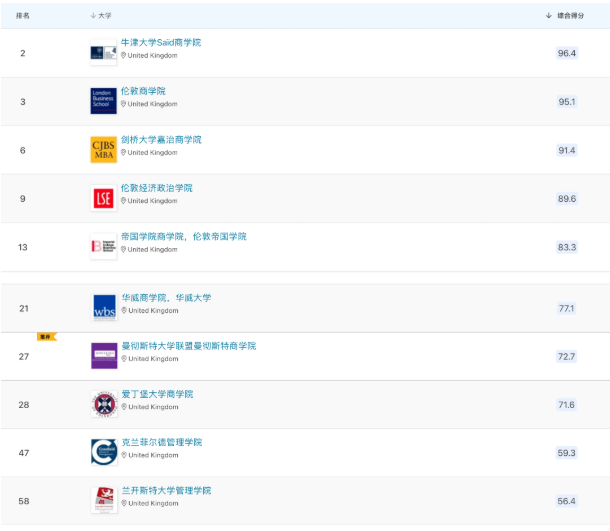610x531 pixels.
Task: Open 伦敦经济政治学院 link
Action: [x=156, y=188]
